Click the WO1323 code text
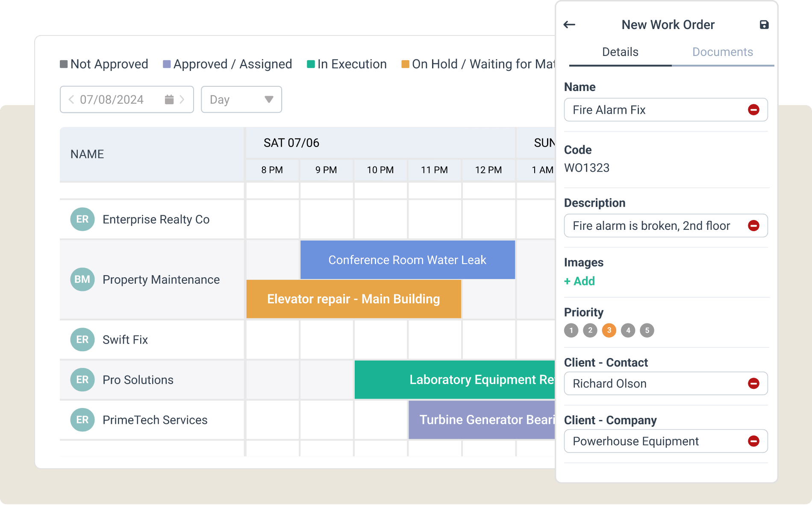Screen dimensions: 812x505 click(x=588, y=167)
